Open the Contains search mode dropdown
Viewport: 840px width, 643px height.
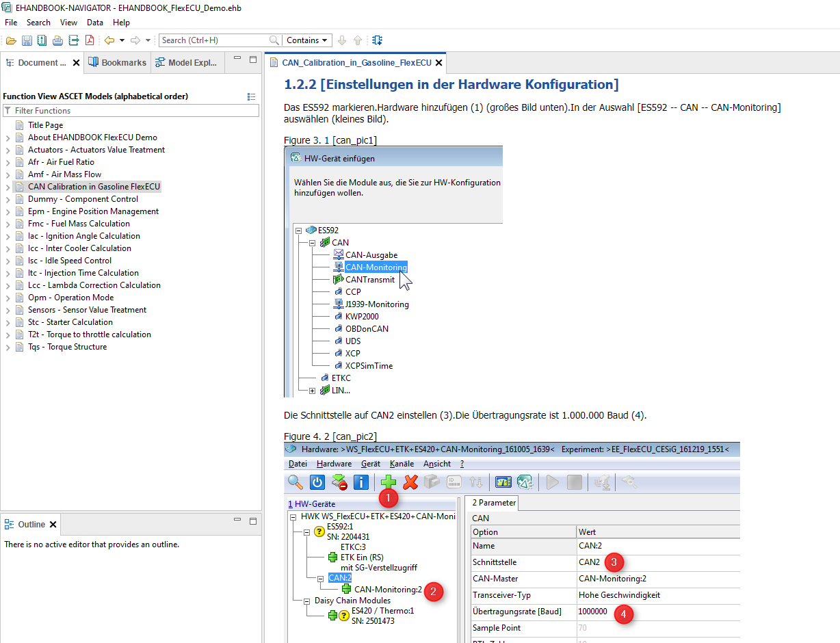(307, 40)
